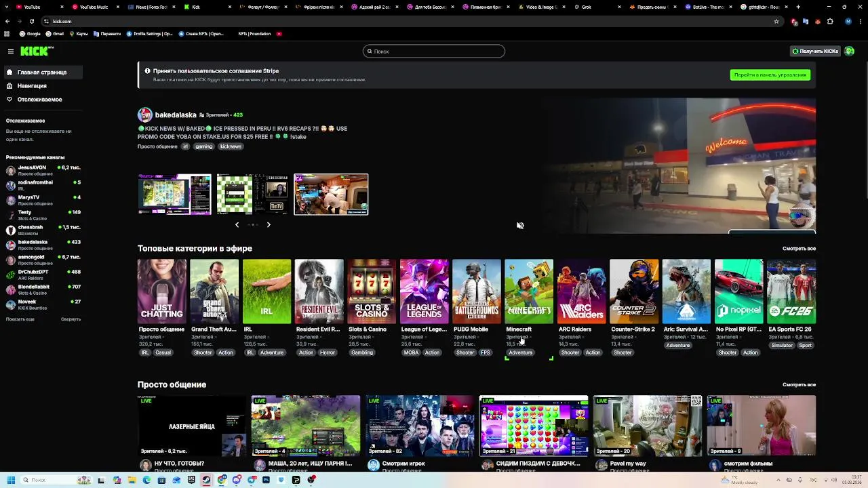The image size is (868, 488).
Task: Click Смотреть все for Просто общение
Action: coord(799,385)
